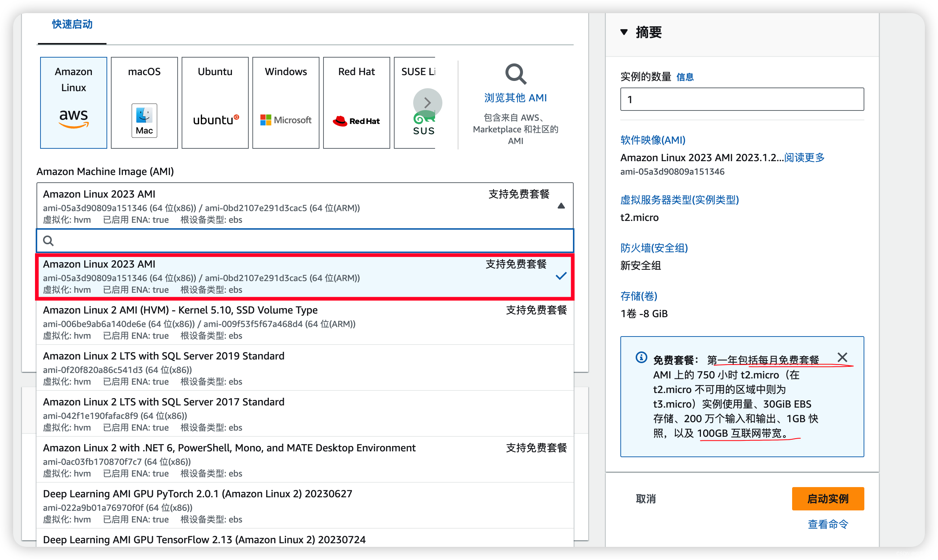Collapse the AMI dropdown arrow
This screenshot has width=938, height=560.
(x=561, y=206)
